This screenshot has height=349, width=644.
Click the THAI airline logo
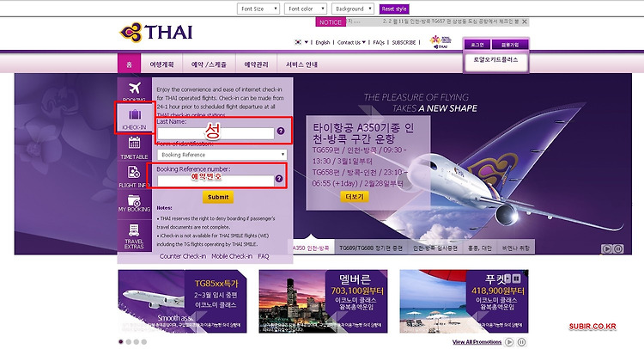[156, 32]
